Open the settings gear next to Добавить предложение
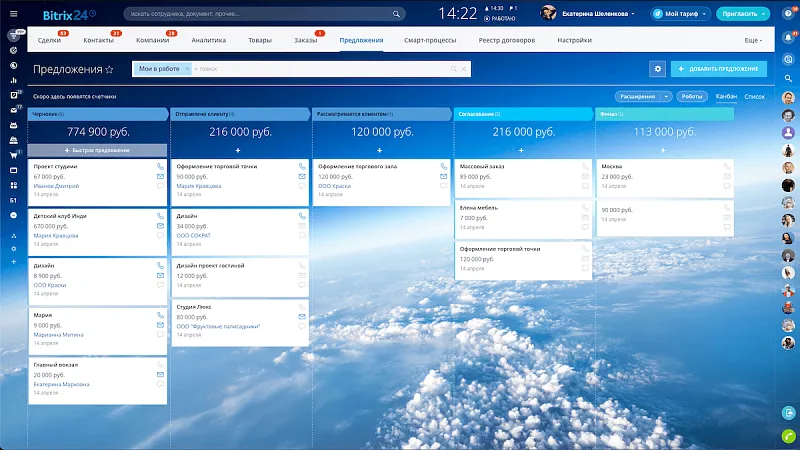The image size is (800, 450). tap(657, 69)
